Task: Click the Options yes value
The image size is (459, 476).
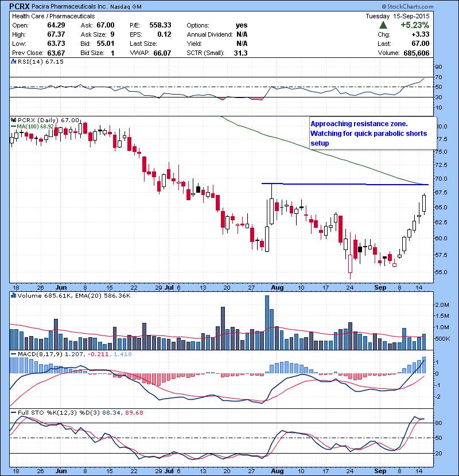Action: pos(242,25)
